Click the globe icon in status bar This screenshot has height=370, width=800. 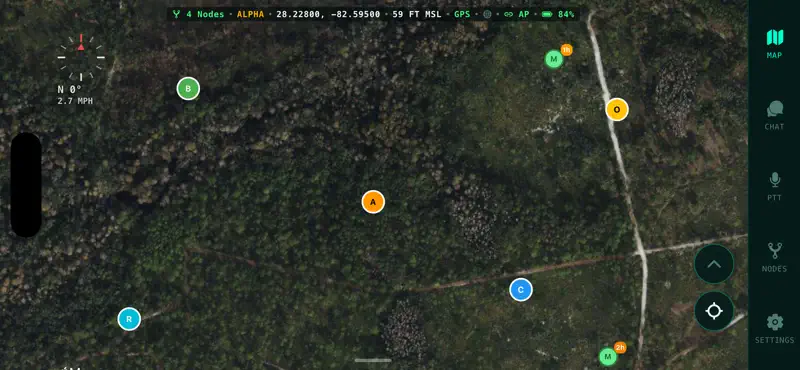click(487, 14)
